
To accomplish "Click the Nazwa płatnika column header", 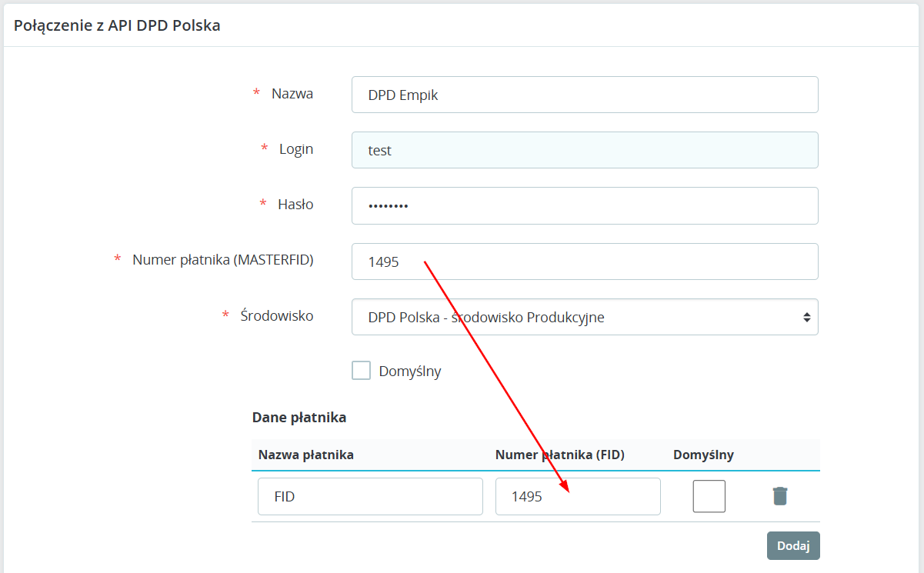I will [306, 455].
